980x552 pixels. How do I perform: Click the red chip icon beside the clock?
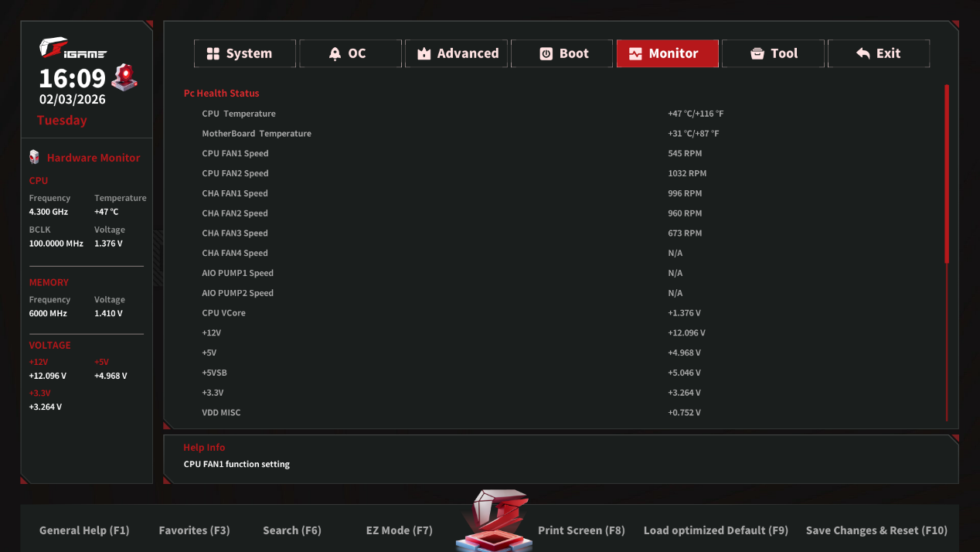click(124, 77)
